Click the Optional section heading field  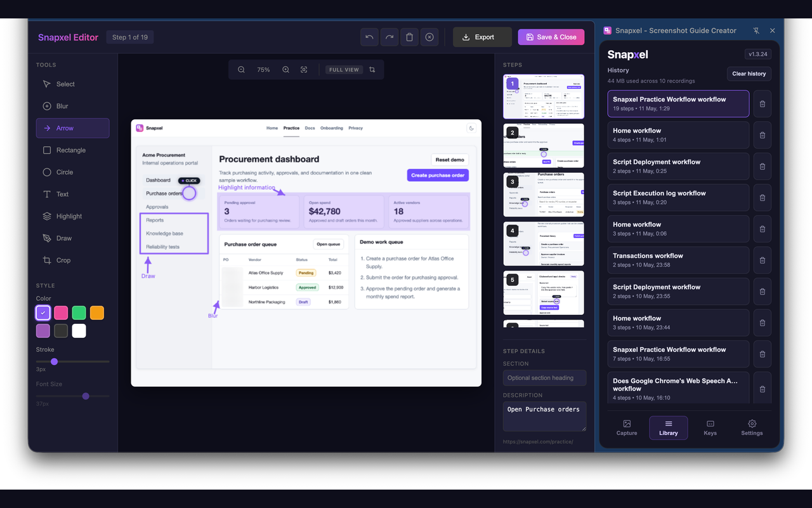[x=545, y=378]
